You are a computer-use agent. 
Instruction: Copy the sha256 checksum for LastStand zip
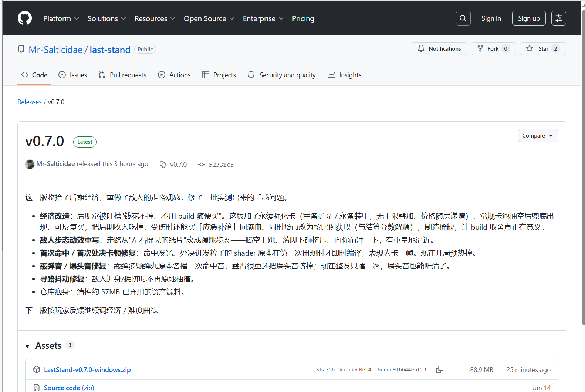(x=440, y=369)
